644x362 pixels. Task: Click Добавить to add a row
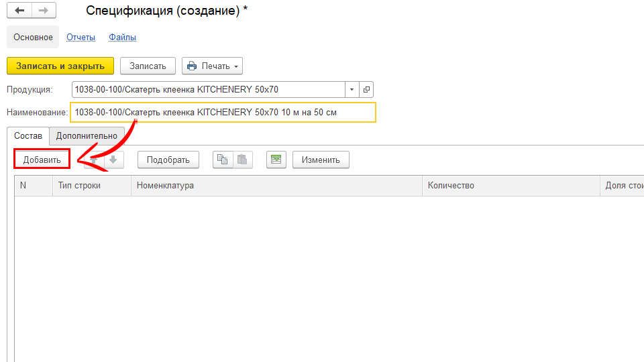pyautogui.click(x=42, y=160)
